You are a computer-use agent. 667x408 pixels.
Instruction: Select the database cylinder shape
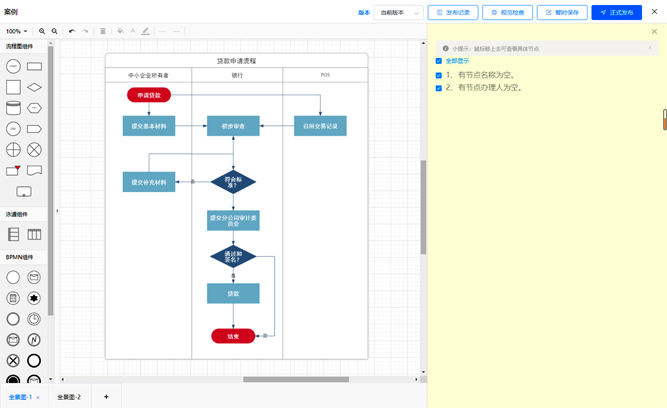pos(13,108)
